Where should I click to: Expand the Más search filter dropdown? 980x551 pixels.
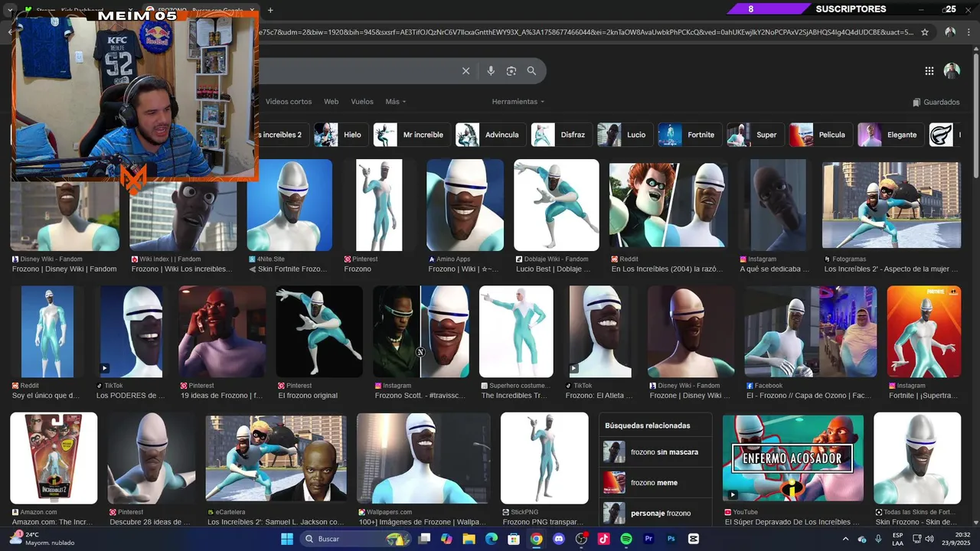pyautogui.click(x=396, y=102)
